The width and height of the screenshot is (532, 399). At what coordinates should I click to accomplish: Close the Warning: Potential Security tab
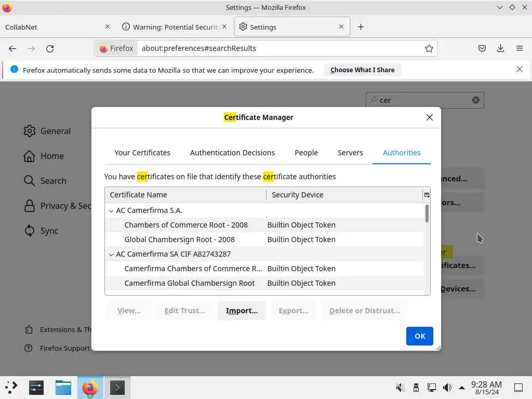224,26
